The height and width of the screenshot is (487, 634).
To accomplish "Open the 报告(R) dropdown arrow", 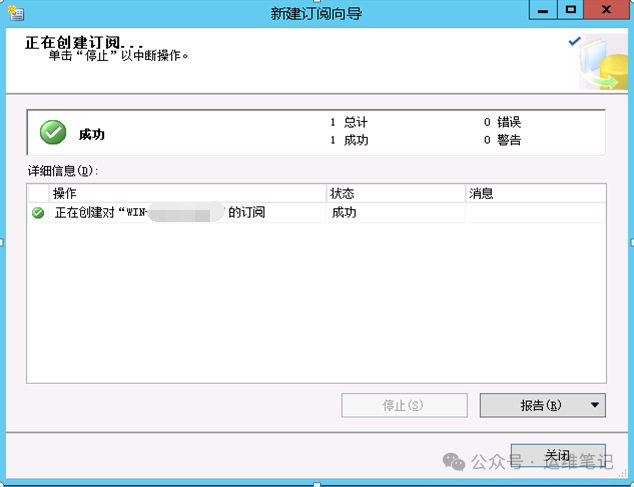I will 594,405.
